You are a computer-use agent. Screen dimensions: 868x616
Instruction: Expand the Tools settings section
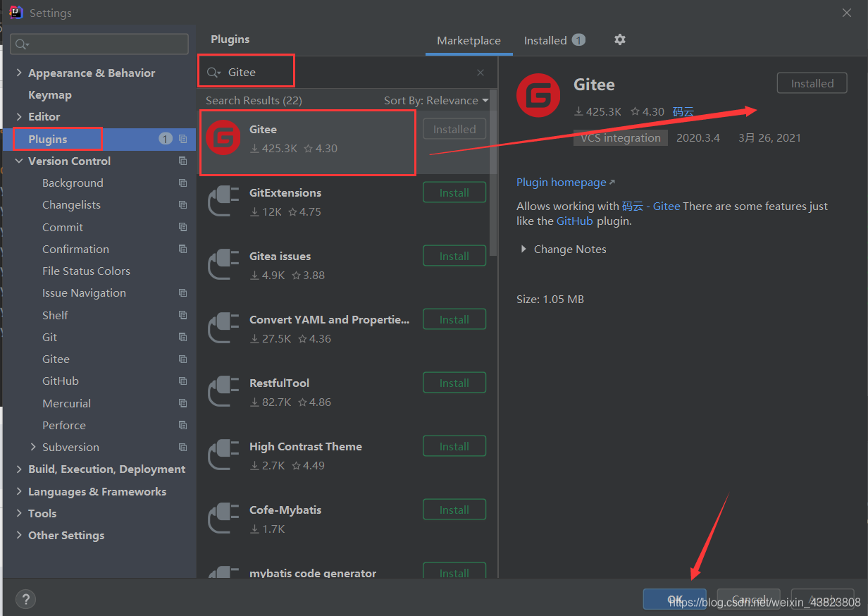coord(19,513)
